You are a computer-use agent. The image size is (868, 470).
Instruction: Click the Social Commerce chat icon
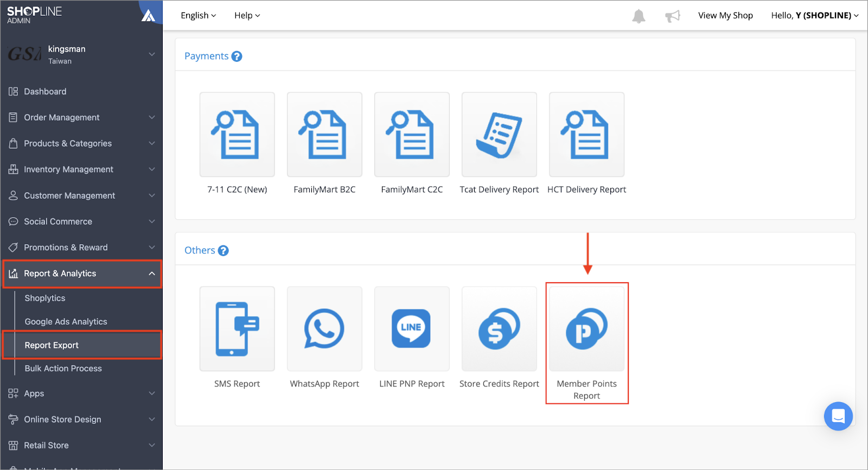[x=13, y=221]
